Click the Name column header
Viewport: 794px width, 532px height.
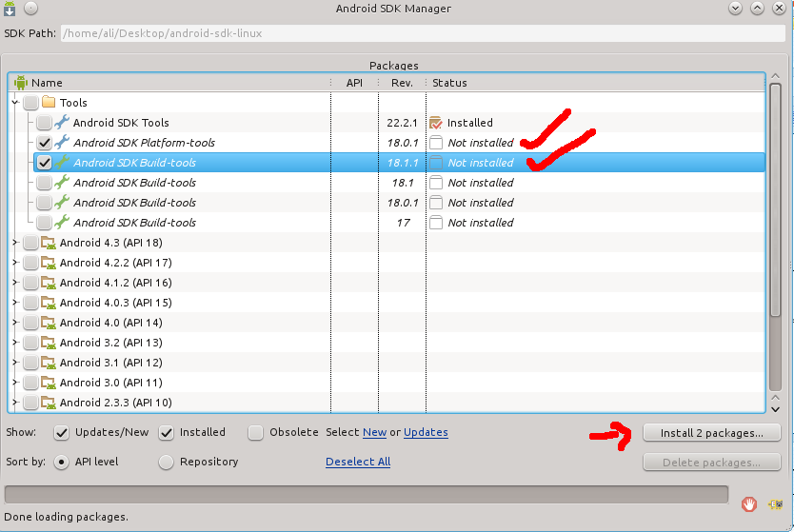[x=169, y=83]
